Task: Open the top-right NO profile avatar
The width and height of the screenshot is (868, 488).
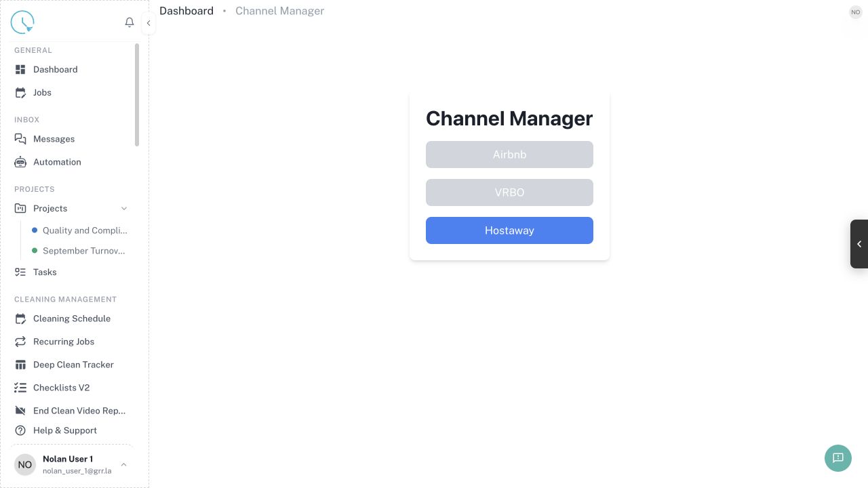Action: [x=856, y=12]
